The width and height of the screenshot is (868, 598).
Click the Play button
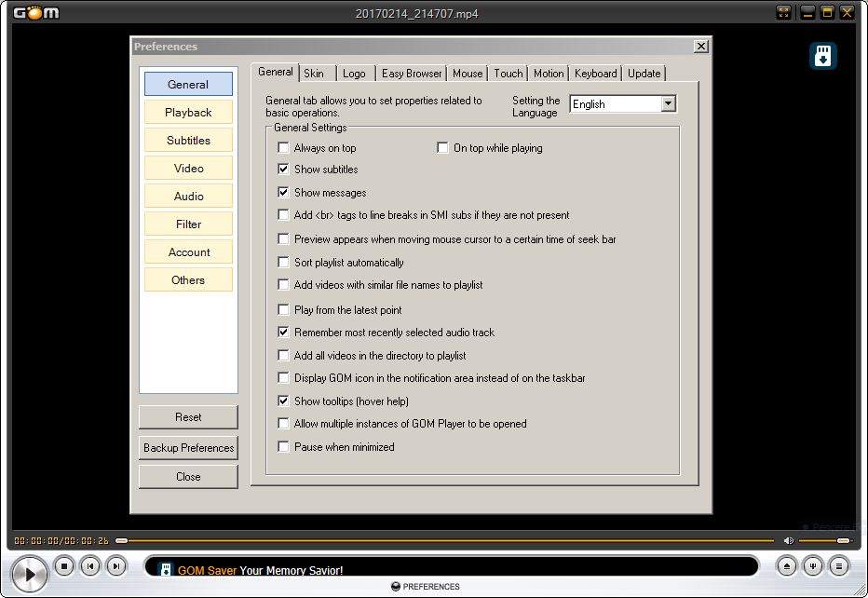(x=30, y=574)
